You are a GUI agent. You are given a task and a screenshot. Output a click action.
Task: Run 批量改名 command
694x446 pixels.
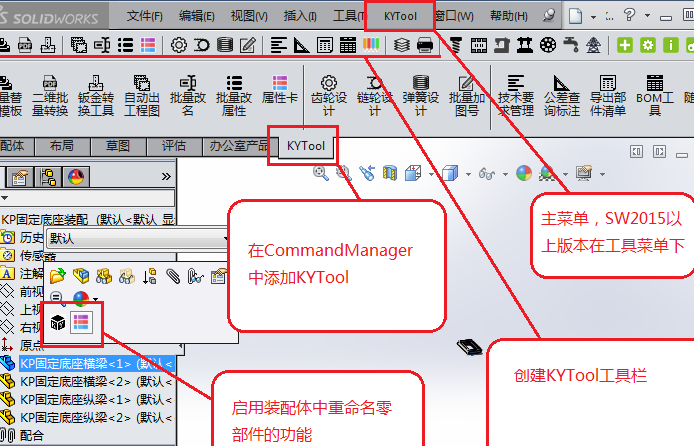point(188,96)
